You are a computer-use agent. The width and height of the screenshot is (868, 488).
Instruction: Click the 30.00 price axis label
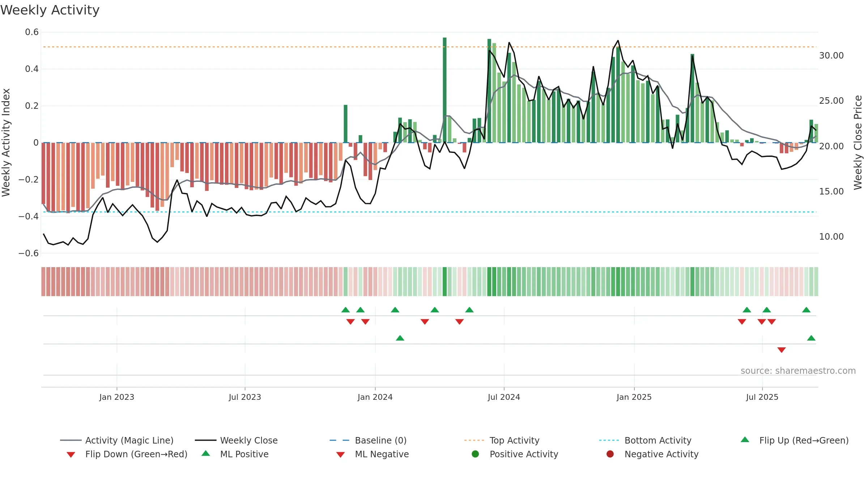point(831,56)
